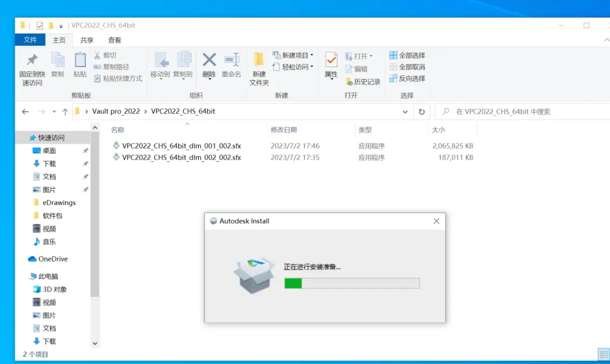Switch to the 主页 ribbon tab
The width and height of the screenshot is (610, 364).
(x=59, y=40)
